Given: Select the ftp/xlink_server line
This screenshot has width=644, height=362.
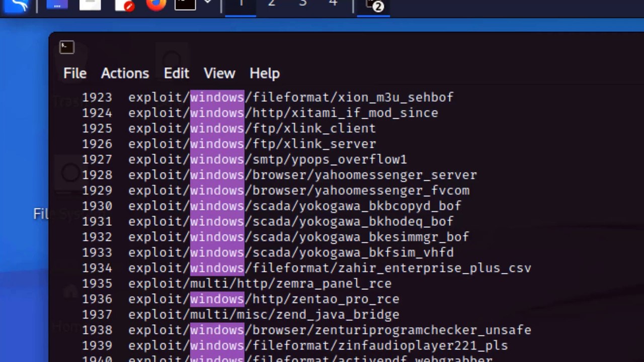Looking at the screenshot, I should (x=229, y=144).
